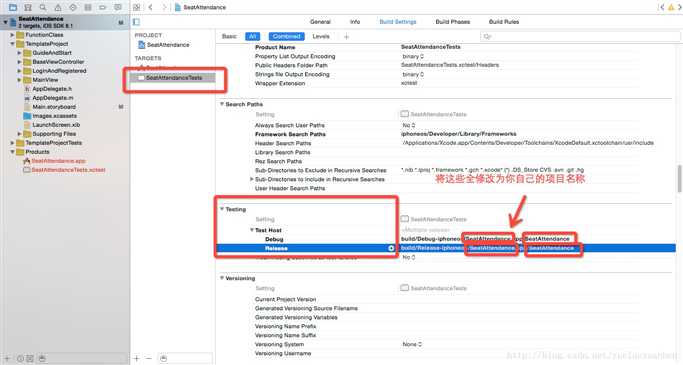
Task: Open the Test navigator diamond icon
Action: point(73,7)
